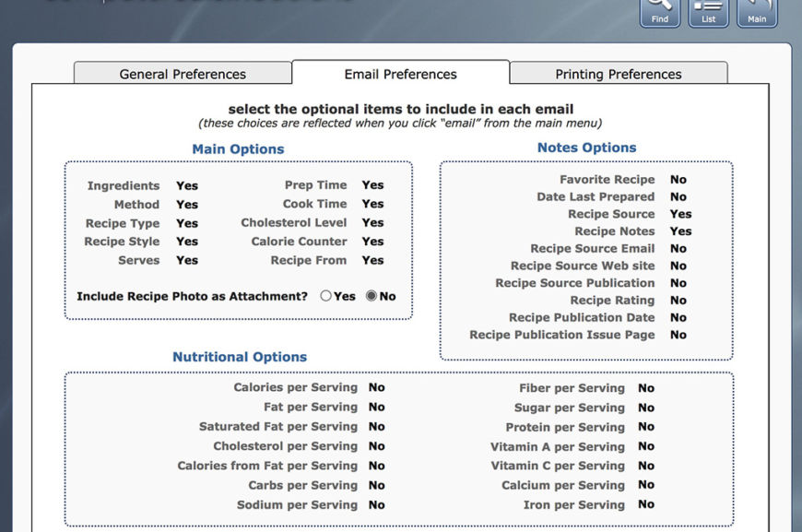Click Date Last Prepared No value
This screenshot has height=532, width=802.
(x=678, y=197)
